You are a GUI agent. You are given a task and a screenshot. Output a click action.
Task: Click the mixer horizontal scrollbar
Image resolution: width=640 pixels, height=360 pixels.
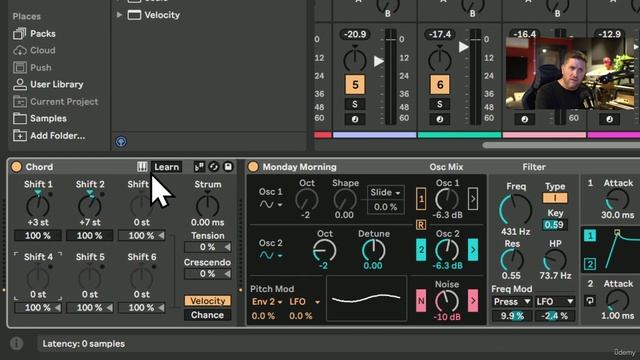click(x=561, y=145)
